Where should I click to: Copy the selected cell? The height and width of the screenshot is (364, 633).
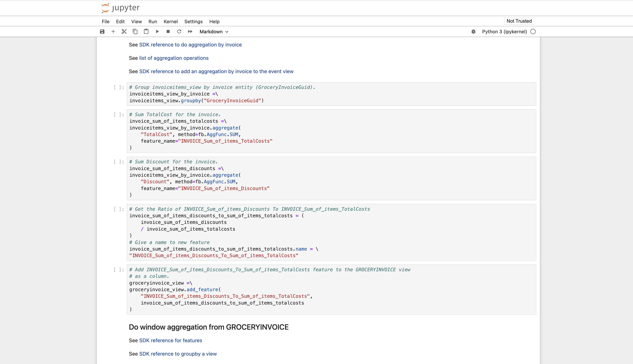click(135, 31)
